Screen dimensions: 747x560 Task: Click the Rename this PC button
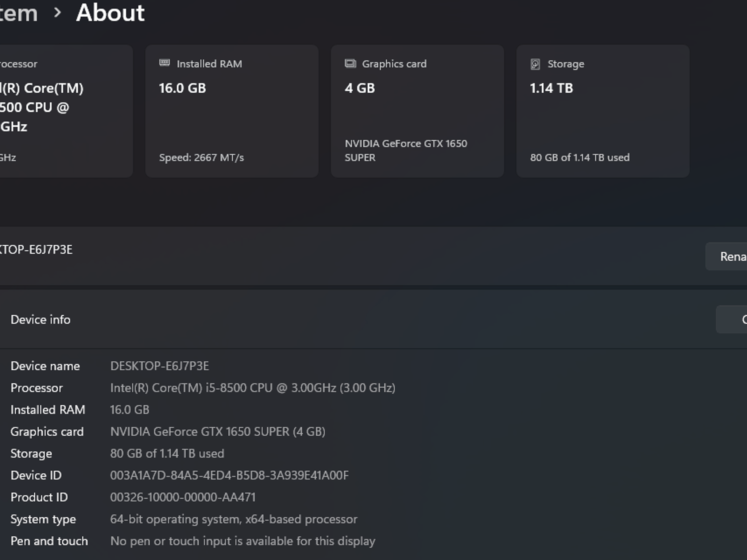(726, 257)
